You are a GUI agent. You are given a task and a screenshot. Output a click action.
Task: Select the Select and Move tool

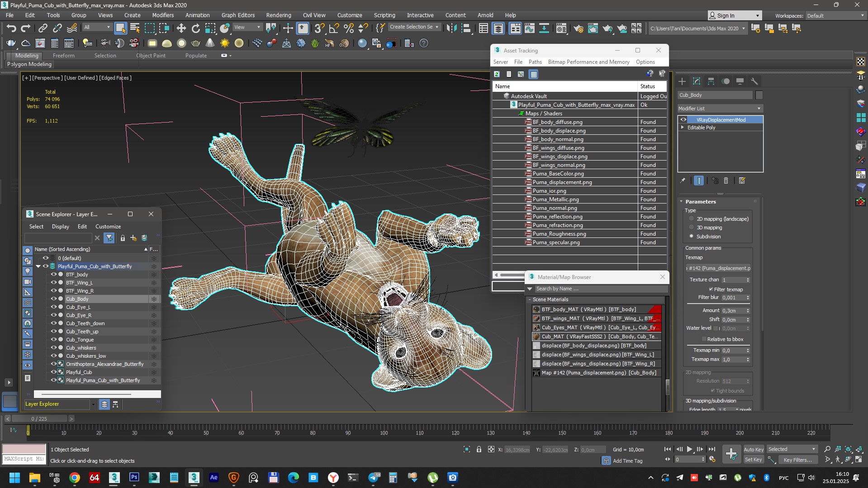pos(181,28)
